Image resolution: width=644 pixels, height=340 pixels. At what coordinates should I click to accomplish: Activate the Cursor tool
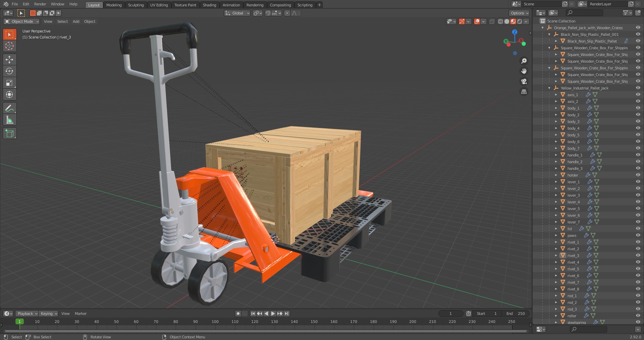tap(9, 46)
